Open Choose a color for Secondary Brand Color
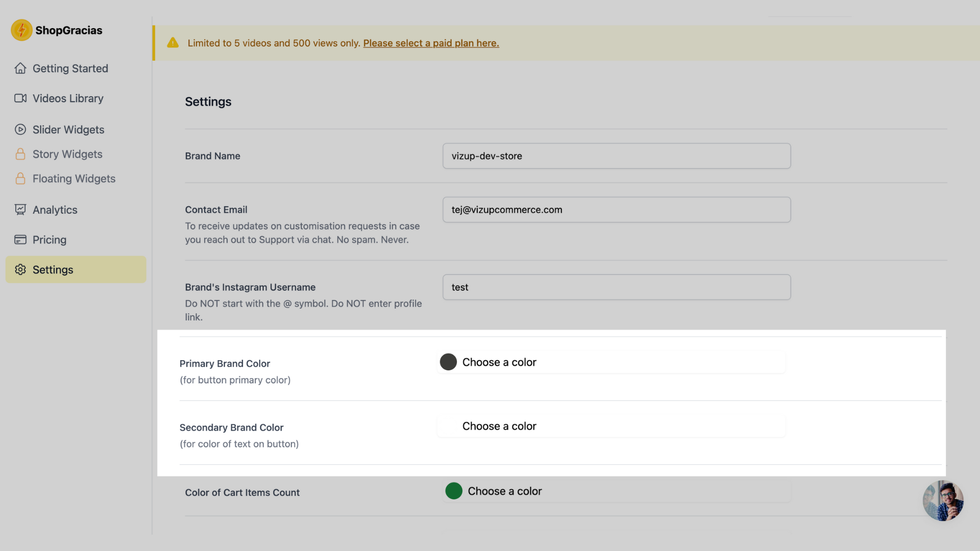Viewport: 980px width, 551px height. 499,426
